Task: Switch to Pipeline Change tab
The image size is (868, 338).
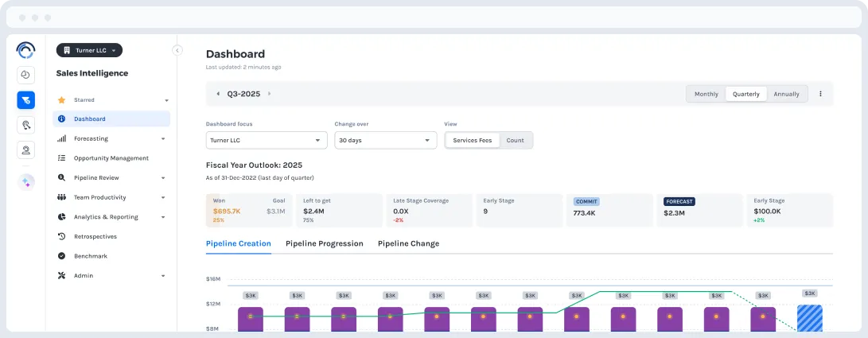Action: (x=408, y=244)
